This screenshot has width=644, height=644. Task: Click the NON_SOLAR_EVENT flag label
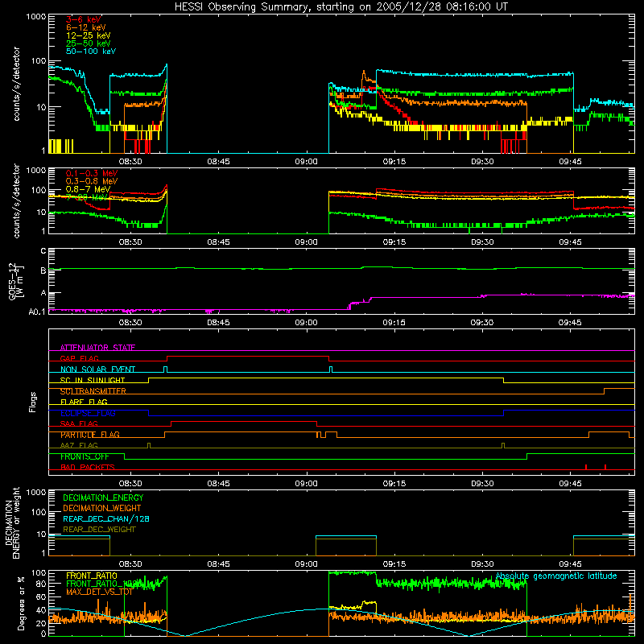(97, 369)
